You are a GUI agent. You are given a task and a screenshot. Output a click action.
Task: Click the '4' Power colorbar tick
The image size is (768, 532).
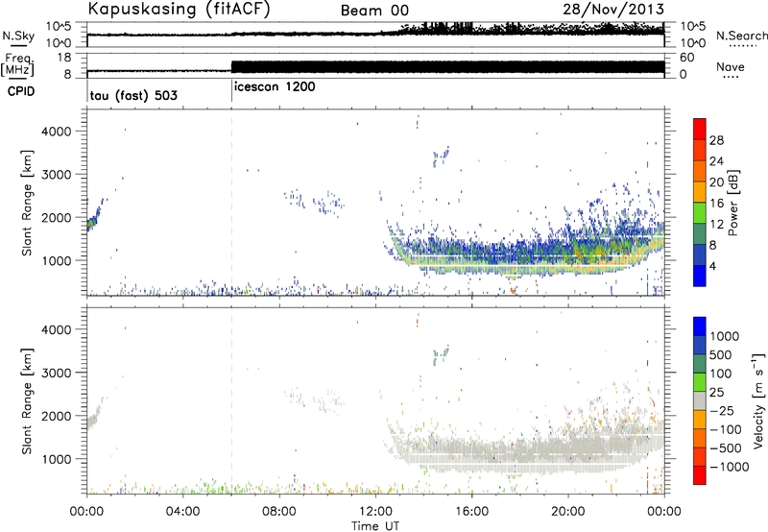(x=713, y=266)
